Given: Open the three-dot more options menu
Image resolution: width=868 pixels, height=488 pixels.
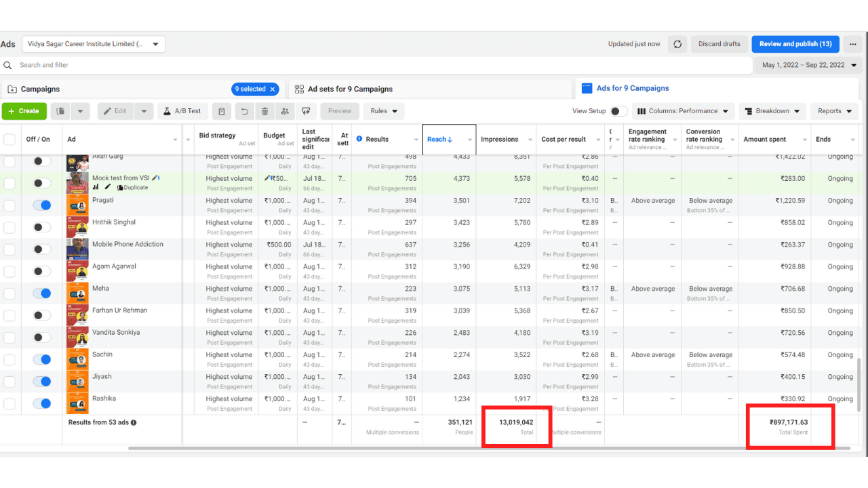Looking at the screenshot, I should [x=853, y=44].
